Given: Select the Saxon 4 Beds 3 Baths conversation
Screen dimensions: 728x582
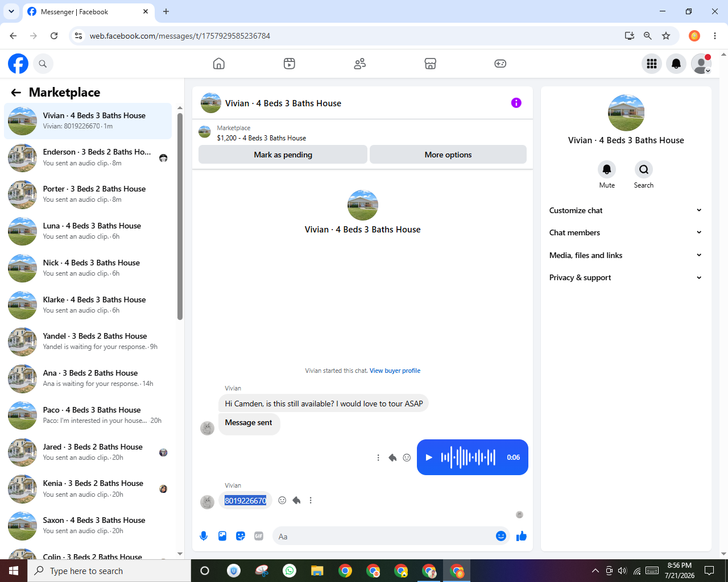Looking at the screenshot, I should [88, 526].
